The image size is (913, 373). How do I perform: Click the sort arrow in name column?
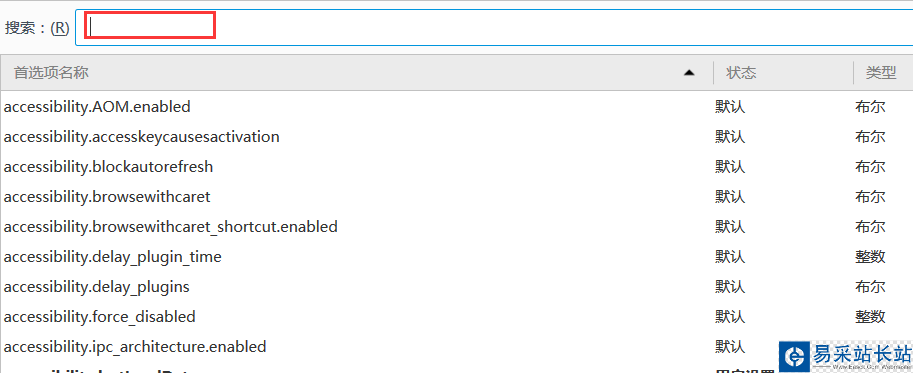pyautogui.click(x=689, y=73)
